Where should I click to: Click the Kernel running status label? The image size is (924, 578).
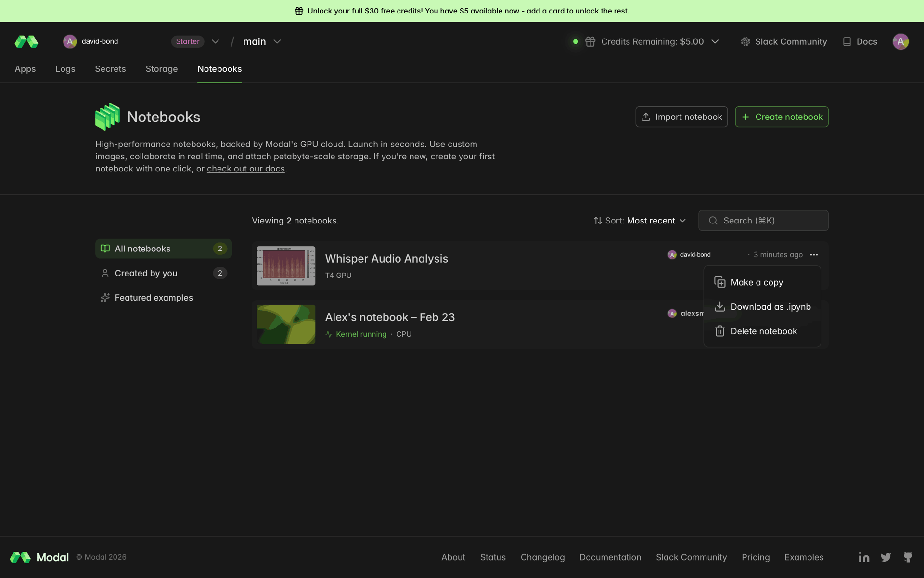[x=361, y=334]
